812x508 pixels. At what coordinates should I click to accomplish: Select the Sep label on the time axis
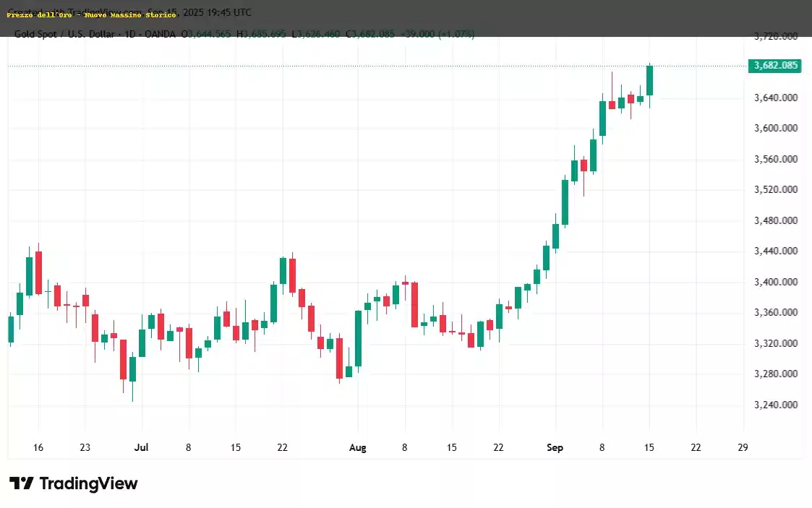pyautogui.click(x=555, y=448)
